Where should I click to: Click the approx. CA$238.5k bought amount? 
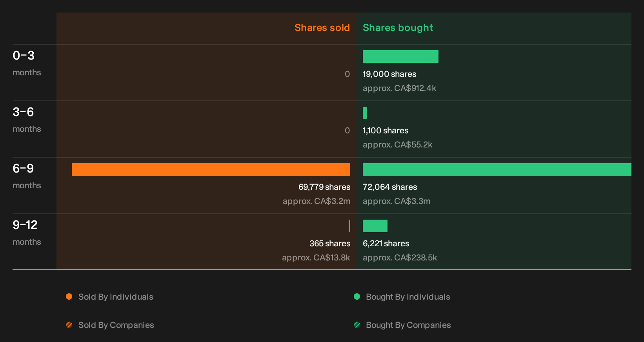pos(400,258)
